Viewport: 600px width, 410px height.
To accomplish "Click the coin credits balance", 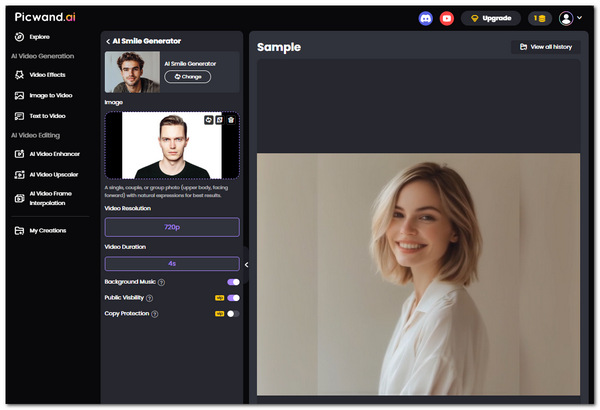I will [539, 18].
